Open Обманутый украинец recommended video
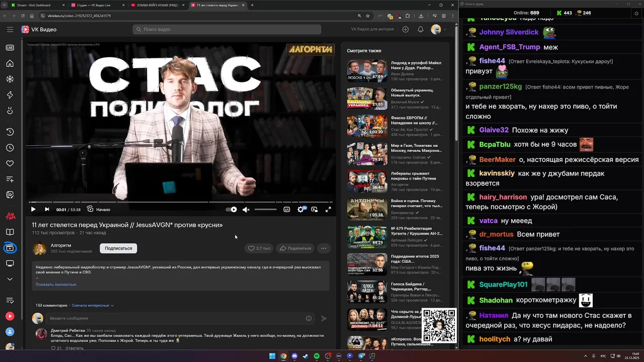This screenshot has width=644, height=362. pos(394,98)
